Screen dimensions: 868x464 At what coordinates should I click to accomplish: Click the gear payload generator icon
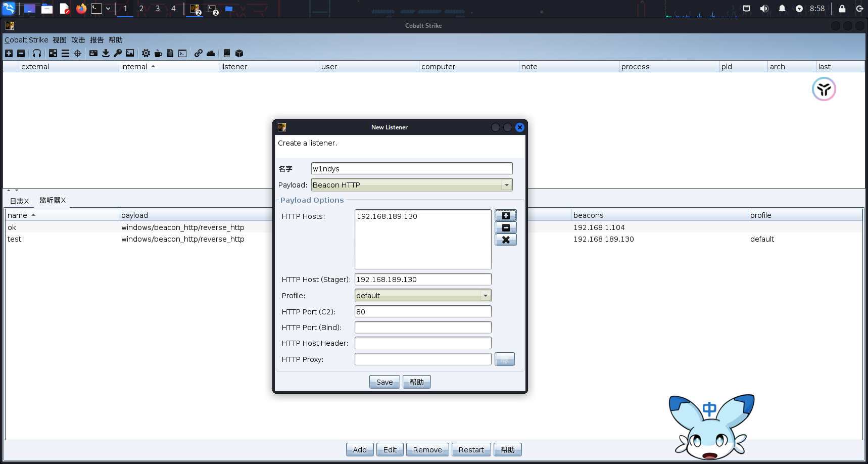click(146, 53)
